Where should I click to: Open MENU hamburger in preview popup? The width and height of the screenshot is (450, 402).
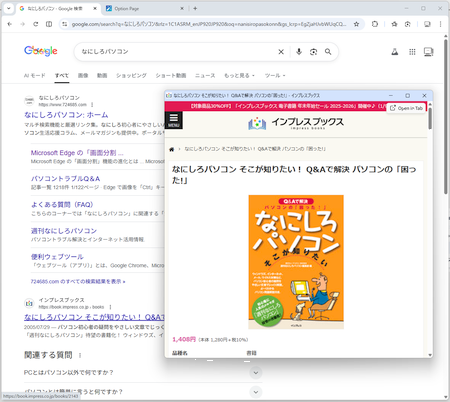pyautogui.click(x=174, y=120)
